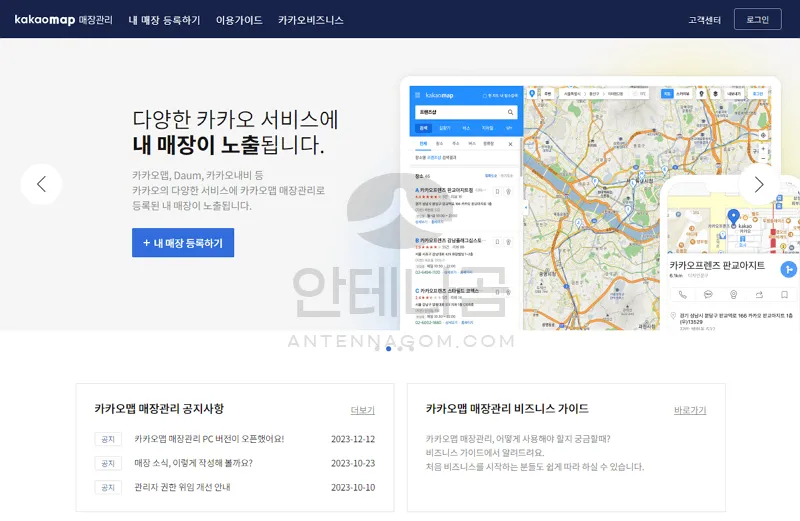Image resolution: width=800 pixels, height=521 pixels.
Task: Open 바로가기 link for business guide
Action: pos(689,410)
